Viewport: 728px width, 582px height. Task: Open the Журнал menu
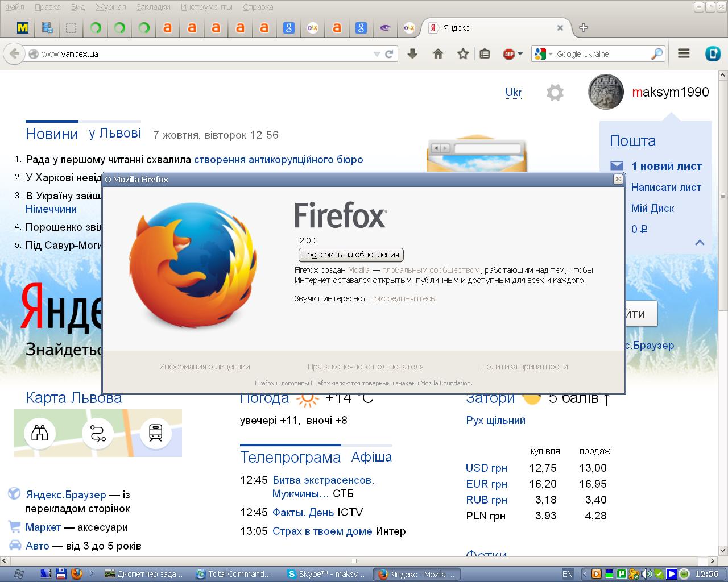(111, 7)
